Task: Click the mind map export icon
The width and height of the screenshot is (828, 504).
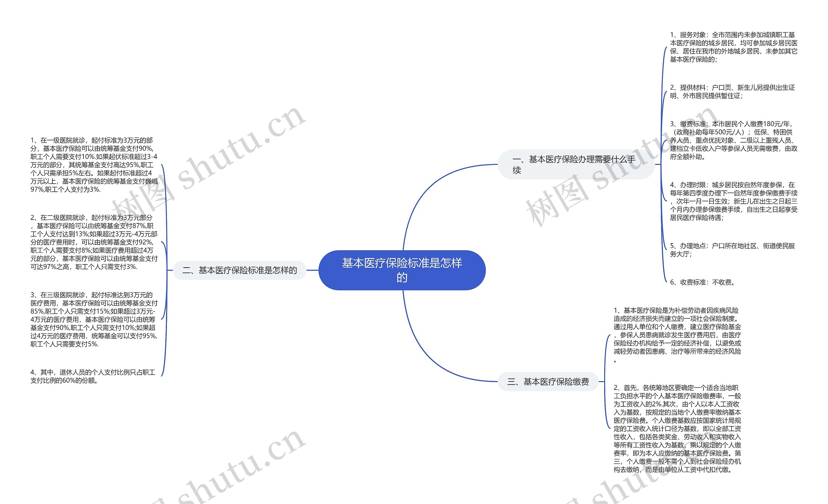Action: coord(414,252)
